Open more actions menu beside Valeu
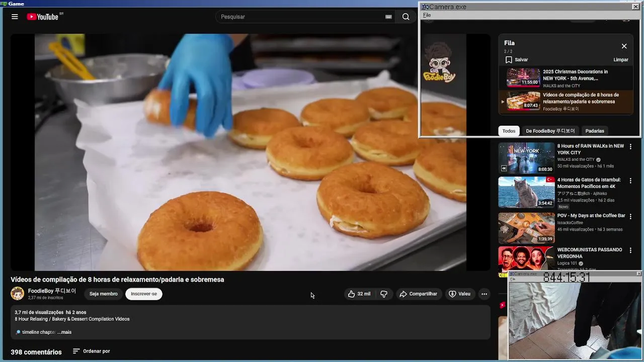The height and width of the screenshot is (362, 644). (x=484, y=294)
